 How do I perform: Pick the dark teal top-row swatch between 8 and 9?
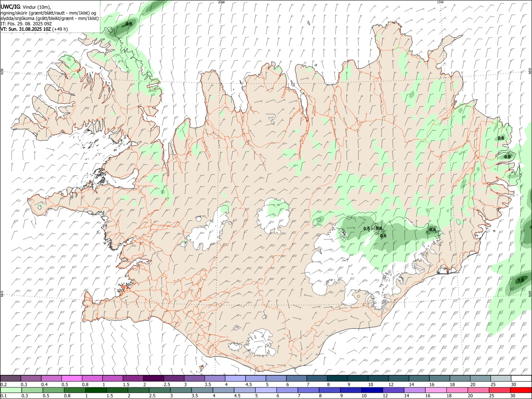click(x=337, y=378)
